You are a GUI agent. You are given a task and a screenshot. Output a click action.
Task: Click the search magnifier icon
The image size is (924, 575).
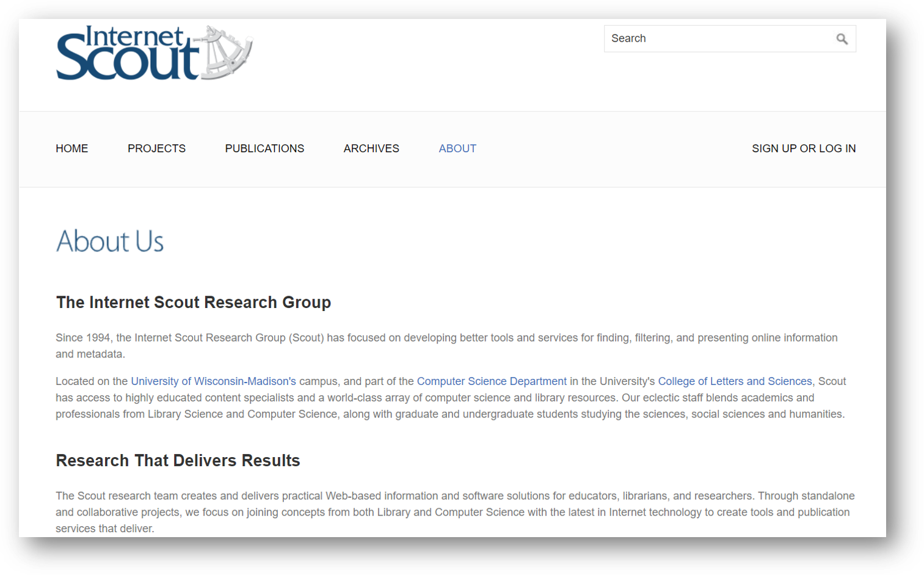point(842,38)
